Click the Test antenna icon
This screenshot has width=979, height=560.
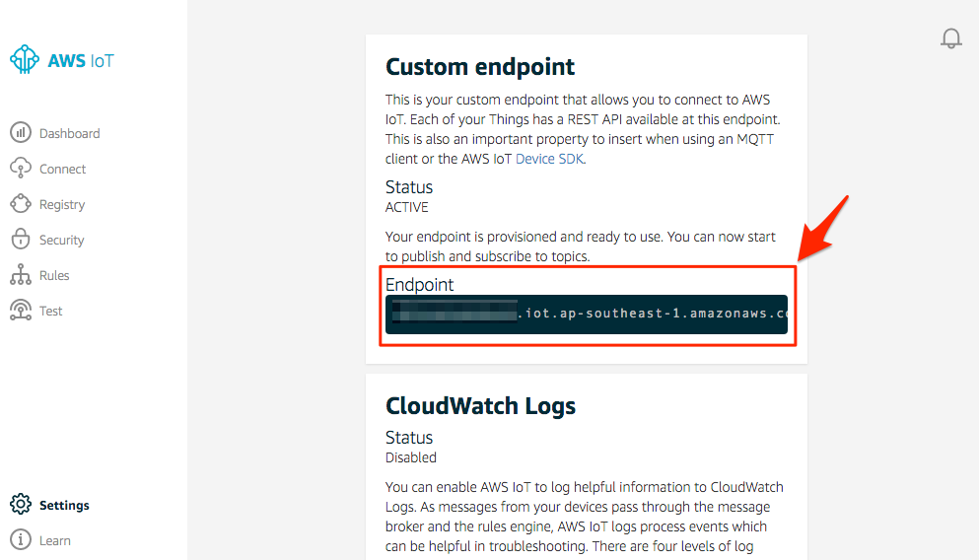tap(21, 311)
